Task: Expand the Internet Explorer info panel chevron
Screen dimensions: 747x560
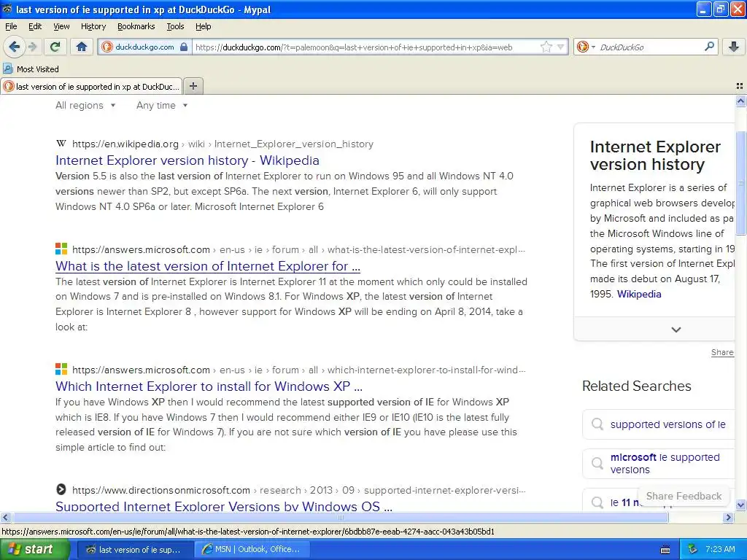Action: pyautogui.click(x=676, y=329)
